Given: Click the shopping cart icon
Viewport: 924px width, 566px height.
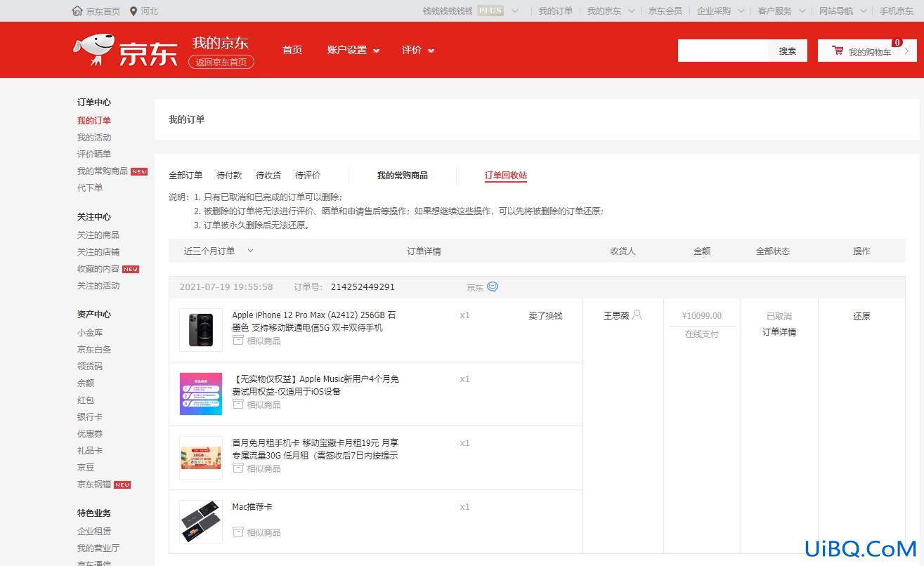Looking at the screenshot, I should (x=838, y=51).
